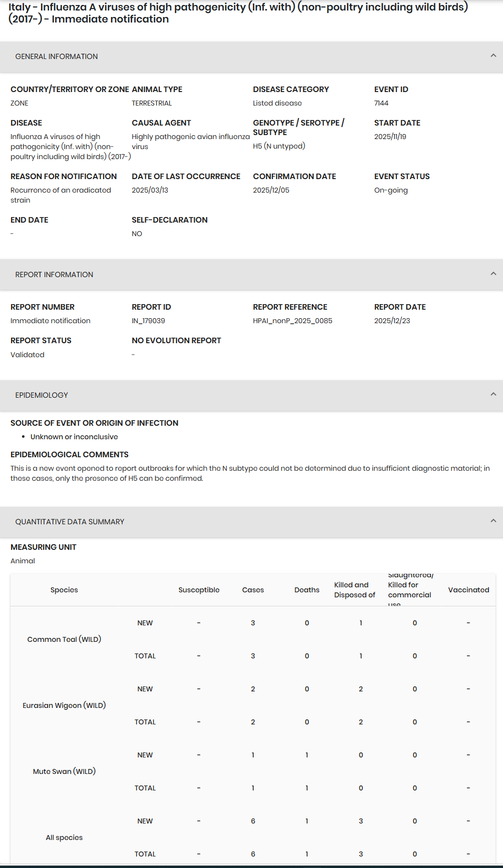Click the Eurasian Wigeon (WILD) species row
The height and width of the screenshot is (868, 503).
(x=64, y=705)
